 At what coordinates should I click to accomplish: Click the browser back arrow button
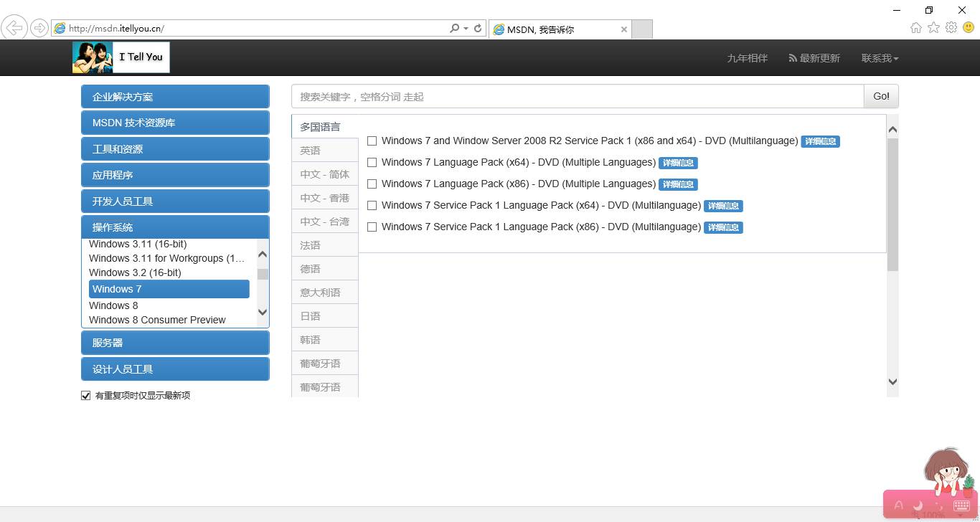click(14, 28)
